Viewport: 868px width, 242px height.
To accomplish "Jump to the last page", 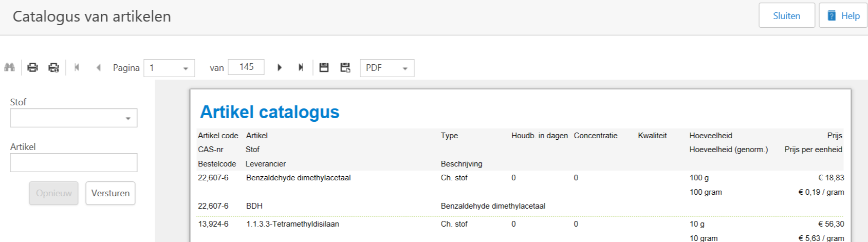I will 301,67.
